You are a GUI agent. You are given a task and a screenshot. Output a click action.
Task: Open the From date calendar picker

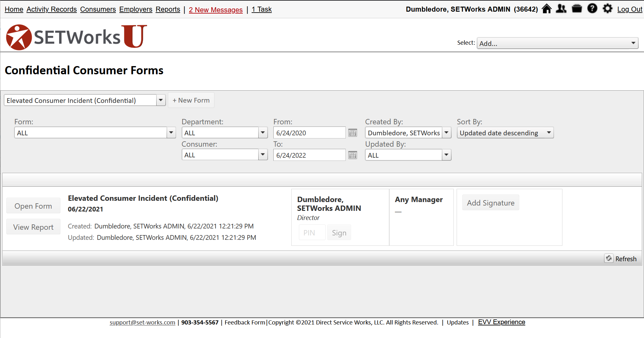coord(353,133)
